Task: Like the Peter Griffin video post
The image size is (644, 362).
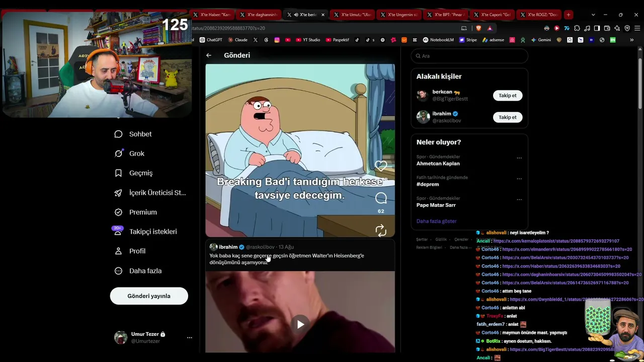Action: tap(381, 165)
